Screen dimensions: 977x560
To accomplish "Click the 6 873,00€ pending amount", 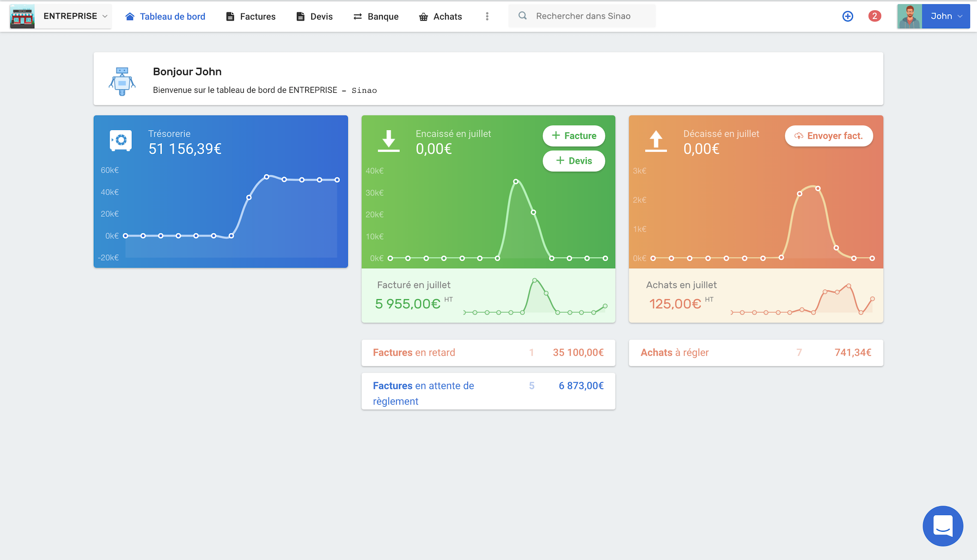I will 581,386.
